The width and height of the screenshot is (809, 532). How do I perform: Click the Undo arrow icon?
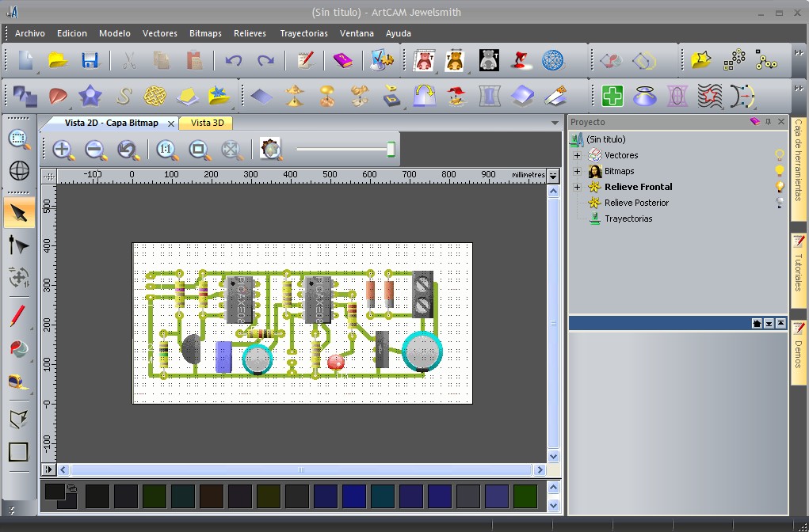click(233, 61)
